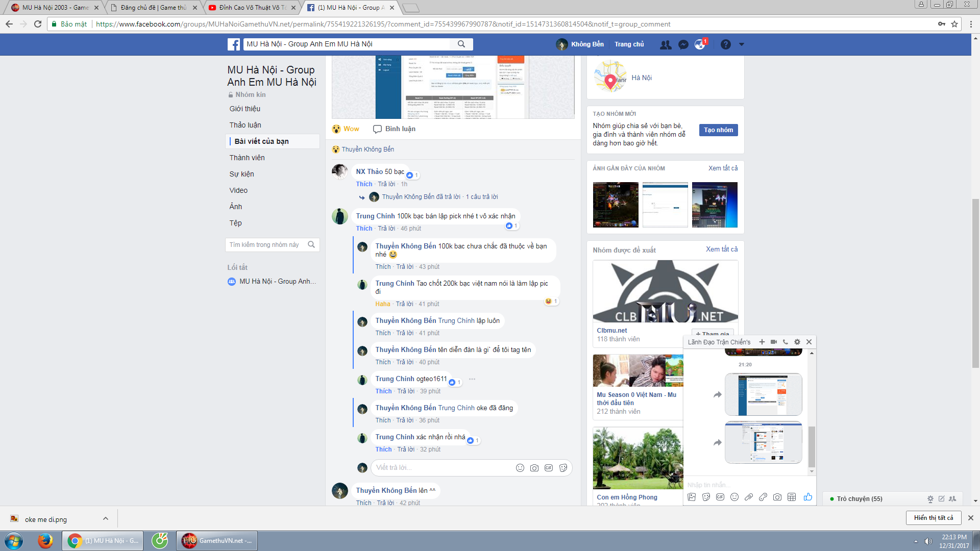Viewport: 980px width, 551px height.
Task: Add people to chat with plus icon
Action: point(762,342)
